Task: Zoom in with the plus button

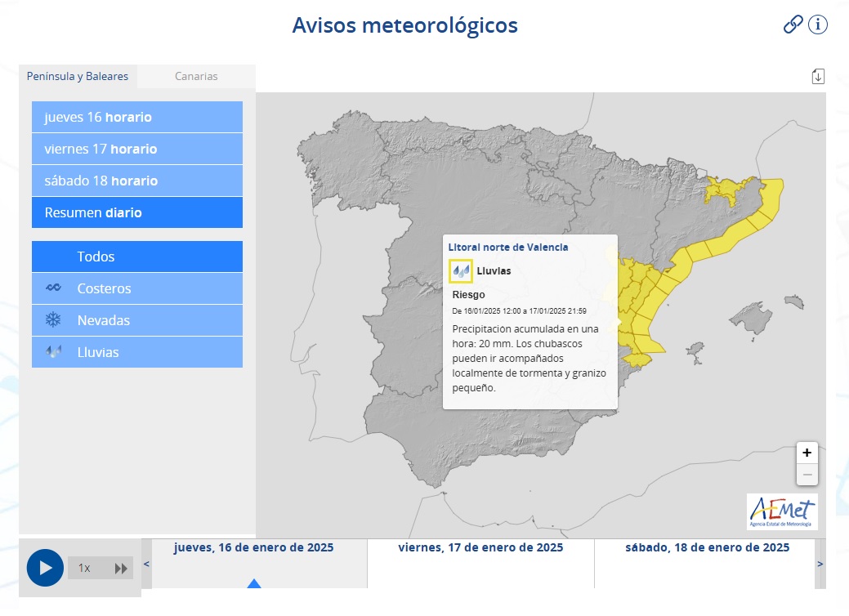Action: click(807, 453)
